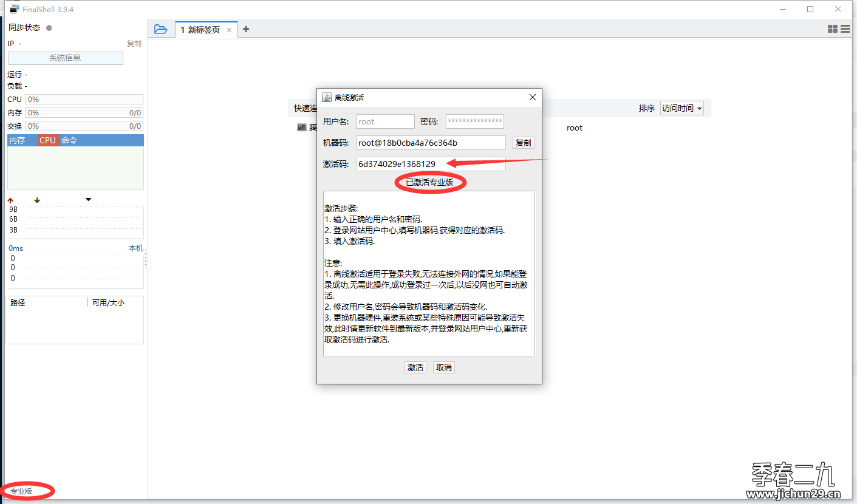Click the 内存 usage progress bar
This screenshot has height=504, width=857.
tap(84, 112)
